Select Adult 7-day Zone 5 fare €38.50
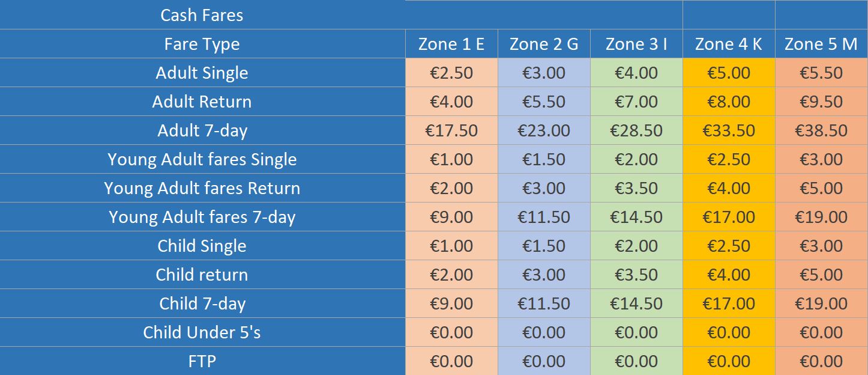Image resolution: width=868 pixels, height=375 pixels. (x=821, y=130)
